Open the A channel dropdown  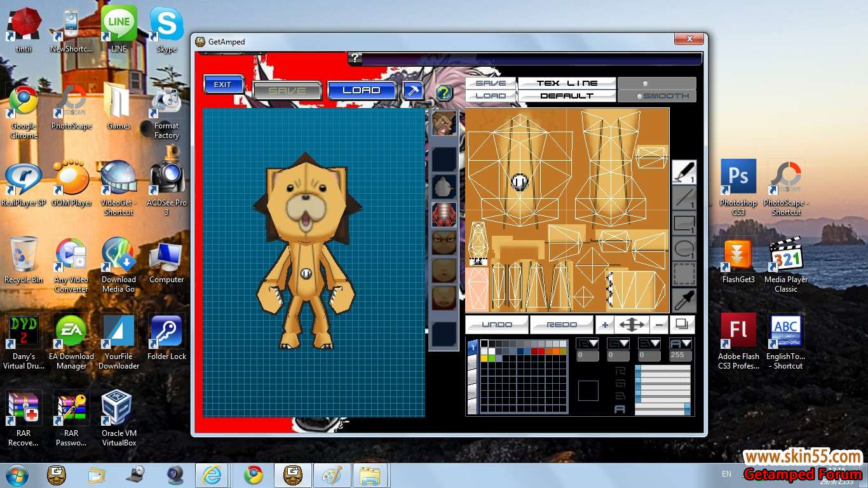[681, 344]
